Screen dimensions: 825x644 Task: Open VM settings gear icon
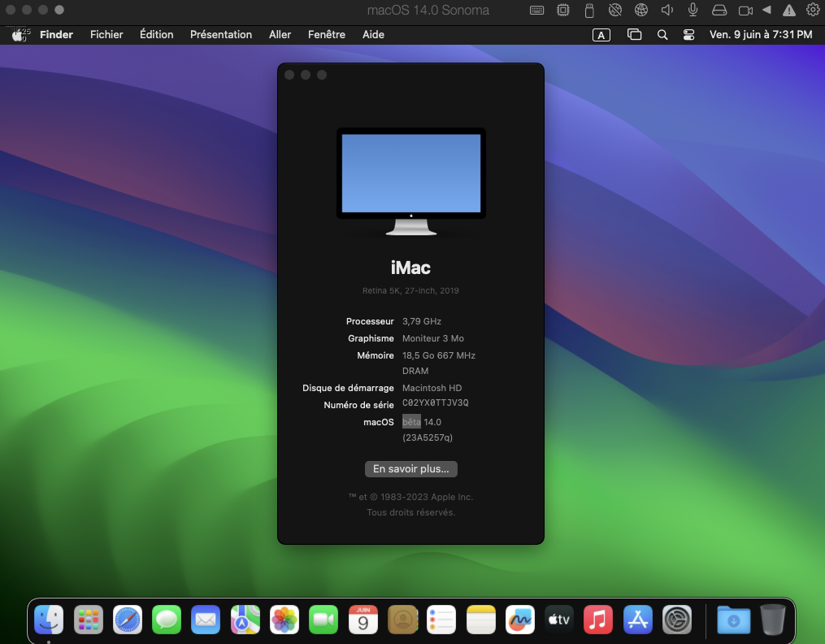pos(813,10)
